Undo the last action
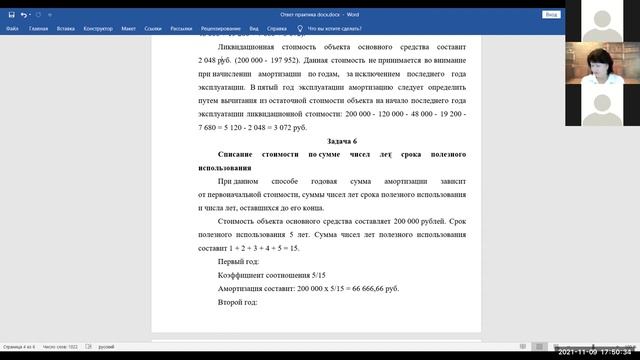 [x=24, y=15]
